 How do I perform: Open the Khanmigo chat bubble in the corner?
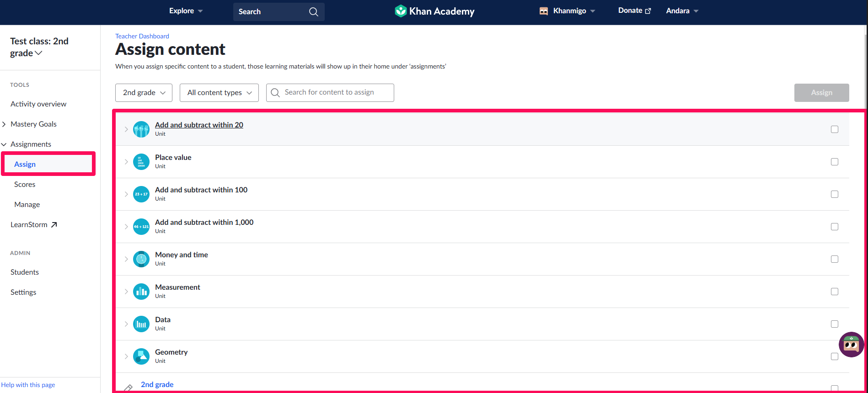click(851, 345)
